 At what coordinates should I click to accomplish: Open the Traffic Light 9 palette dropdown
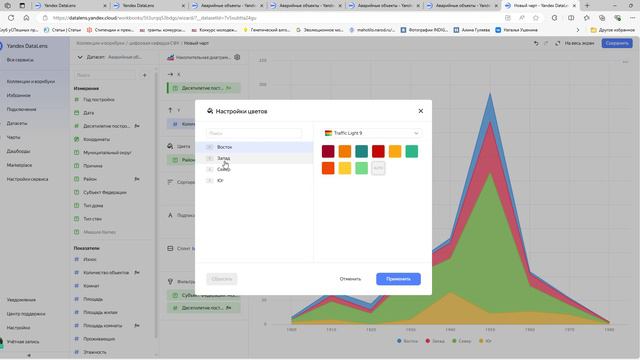(x=371, y=133)
